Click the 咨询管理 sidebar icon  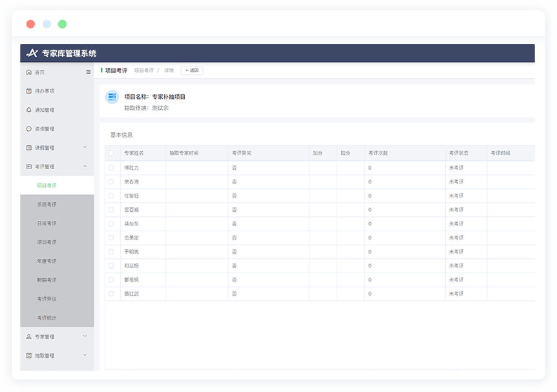28,129
